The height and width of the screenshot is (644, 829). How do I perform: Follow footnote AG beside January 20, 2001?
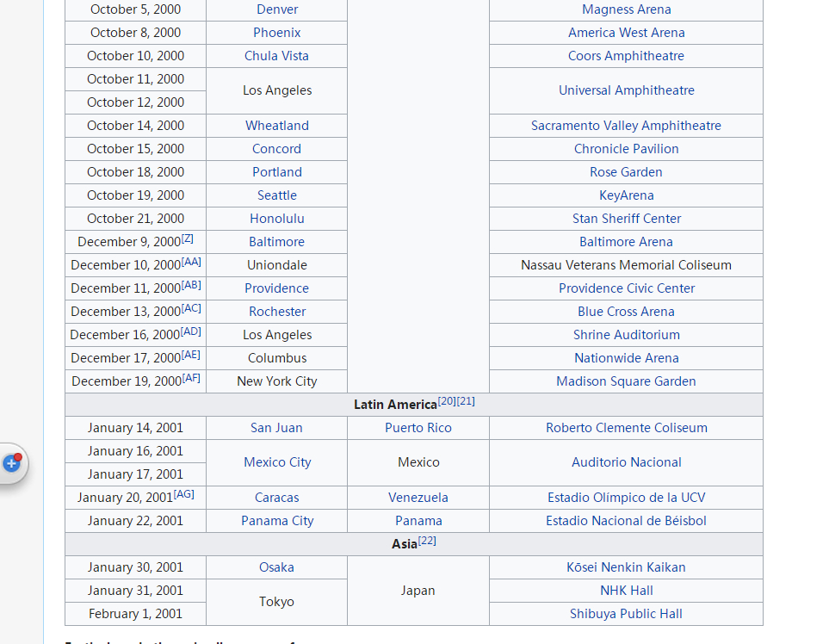tap(184, 494)
